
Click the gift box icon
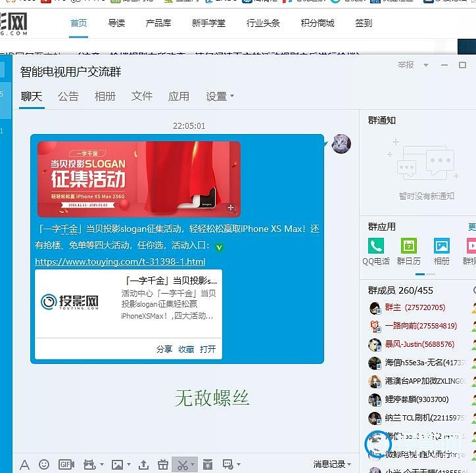[x=163, y=464]
